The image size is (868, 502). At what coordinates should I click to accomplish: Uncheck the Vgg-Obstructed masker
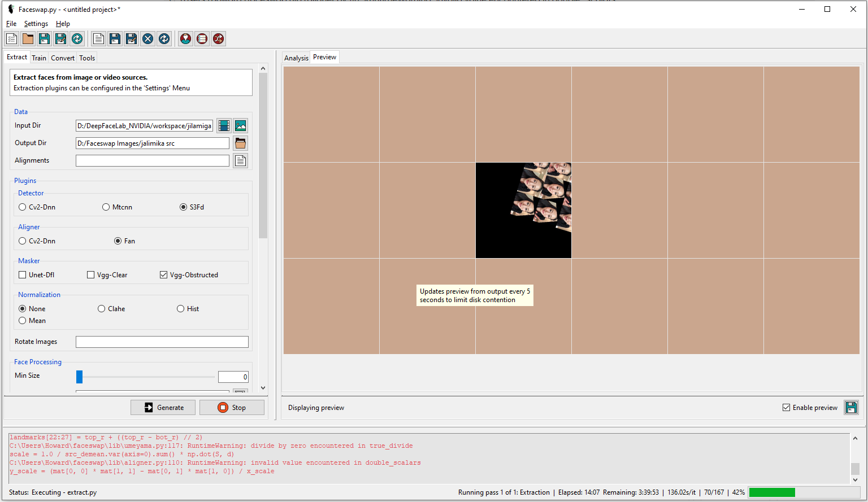tap(189, 275)
